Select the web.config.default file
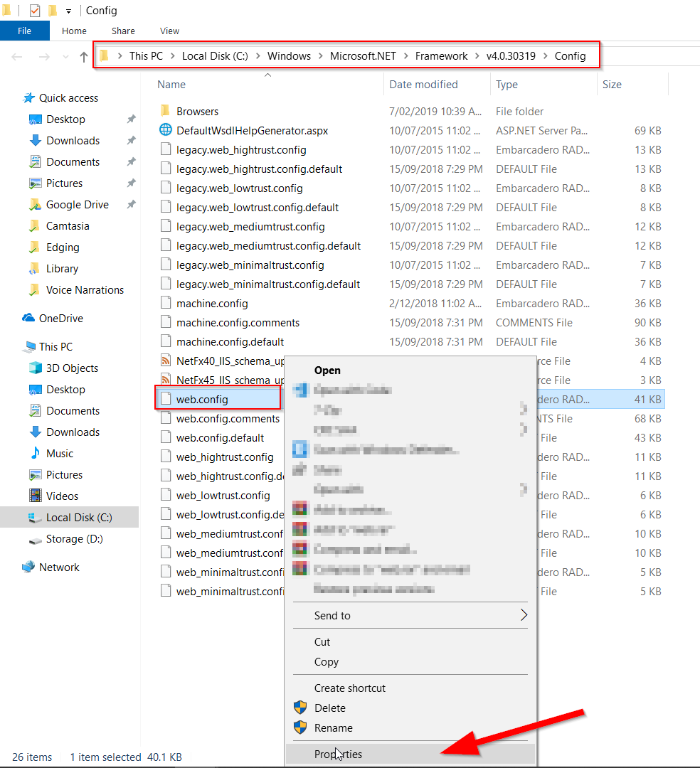The image size is (700, 768). coord(220,438)
